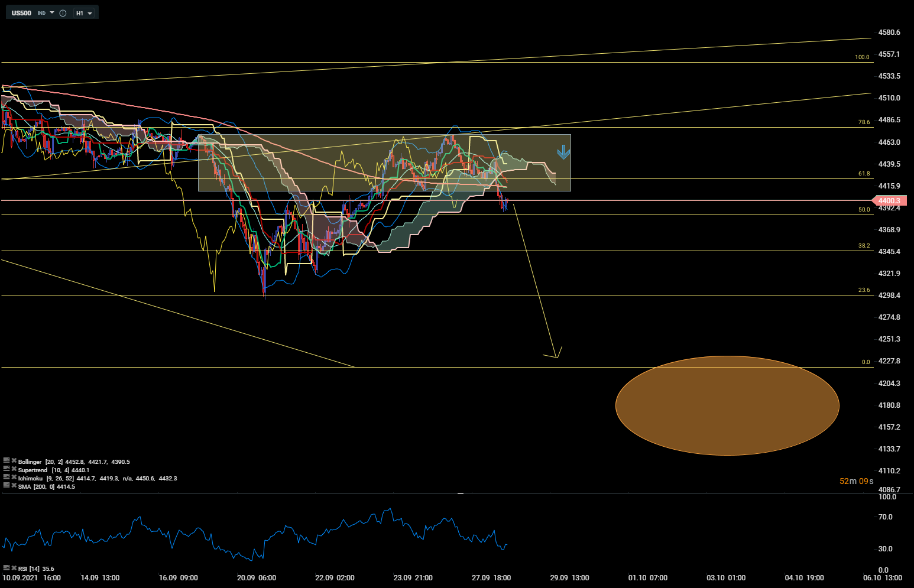The image size is (914, 588).
Task: Select the shaded rectangle zone drawing
Action: (x=384, y=163)
